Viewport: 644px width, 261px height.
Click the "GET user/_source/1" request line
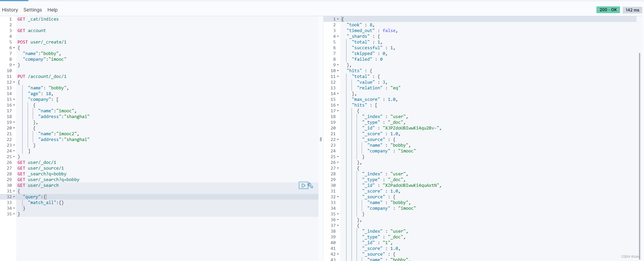click(x=41, y=168)
